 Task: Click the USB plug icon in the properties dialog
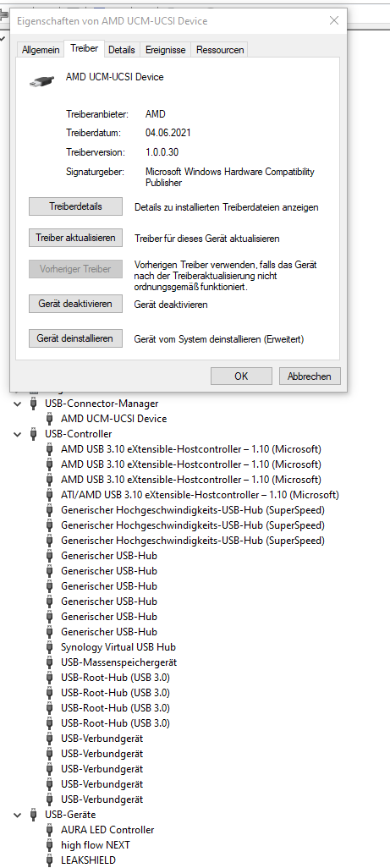coord(42,80)
